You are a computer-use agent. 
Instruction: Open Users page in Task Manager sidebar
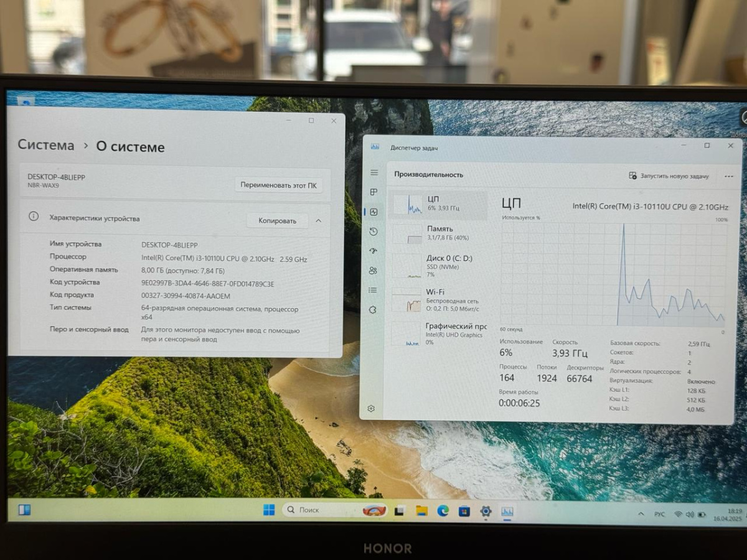(x=373, y=271)
